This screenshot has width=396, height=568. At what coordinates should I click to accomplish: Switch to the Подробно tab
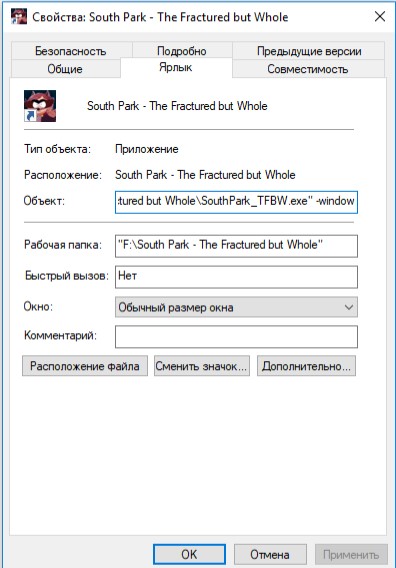182,50
